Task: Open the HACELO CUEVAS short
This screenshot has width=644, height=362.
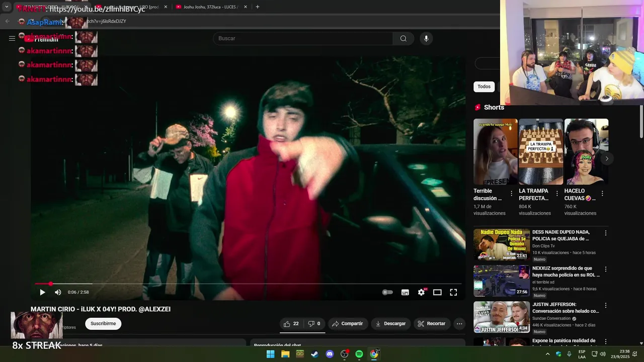Action: (586, 151)
